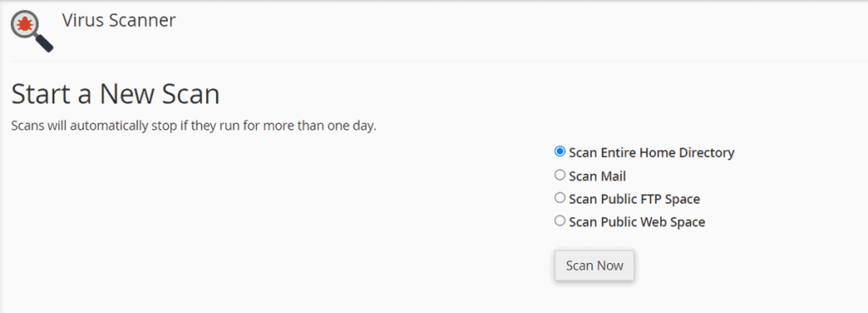The height and width of the screenshot is (313, 868).
Task: Click the Virus Scanner magnifying glass icon
Action: (32, 31)
